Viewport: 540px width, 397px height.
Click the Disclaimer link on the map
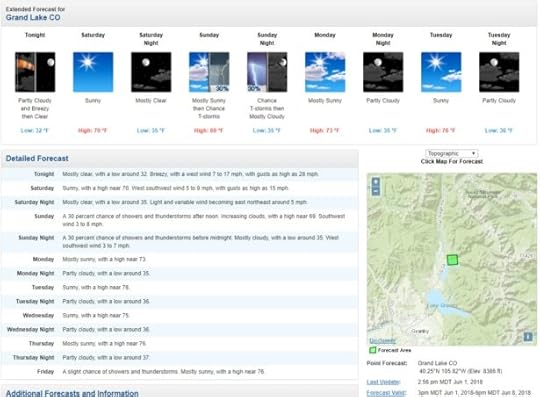[382, 341]
